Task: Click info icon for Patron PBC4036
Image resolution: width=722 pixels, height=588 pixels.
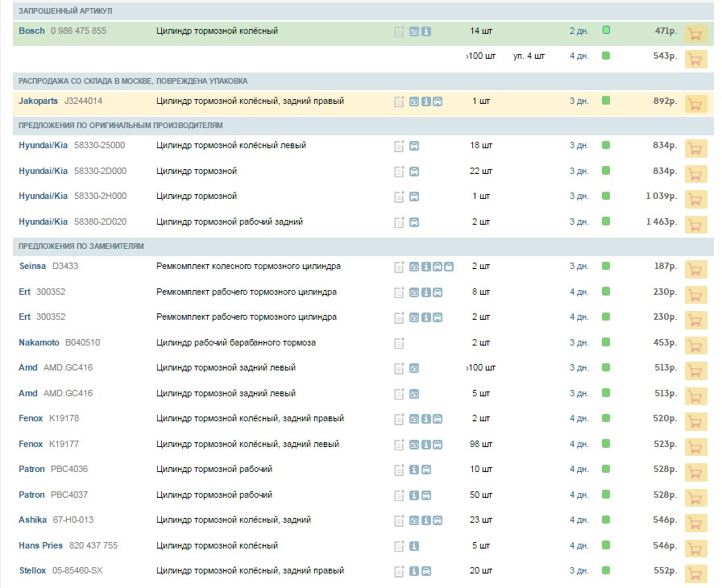Action: pos(414,470)
